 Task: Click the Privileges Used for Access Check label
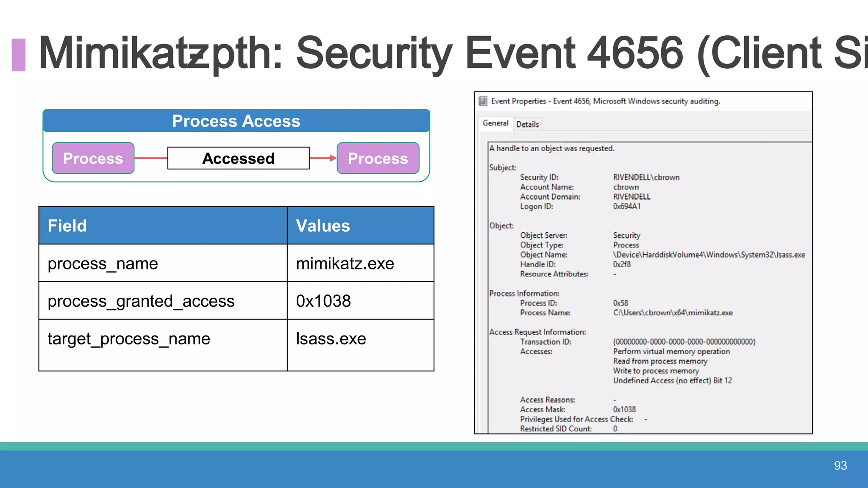pyautogui.click(x=577, y=419)
